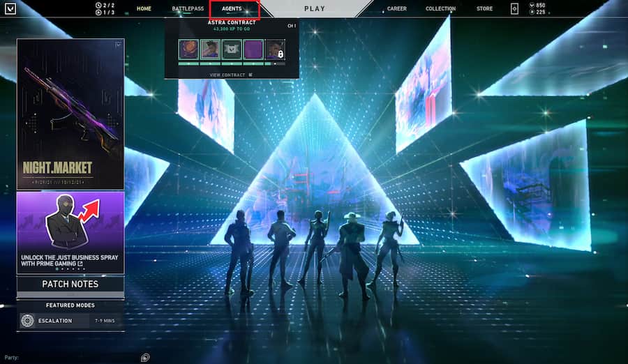Click 'FEATURED MODES' heading
Screen dimensions: 628x364
coord(70,305)
